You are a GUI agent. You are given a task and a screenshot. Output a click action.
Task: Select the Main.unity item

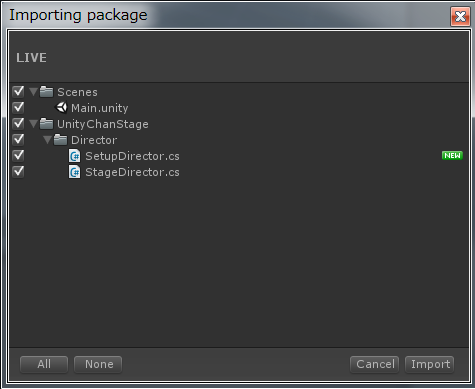pos(99,108)
